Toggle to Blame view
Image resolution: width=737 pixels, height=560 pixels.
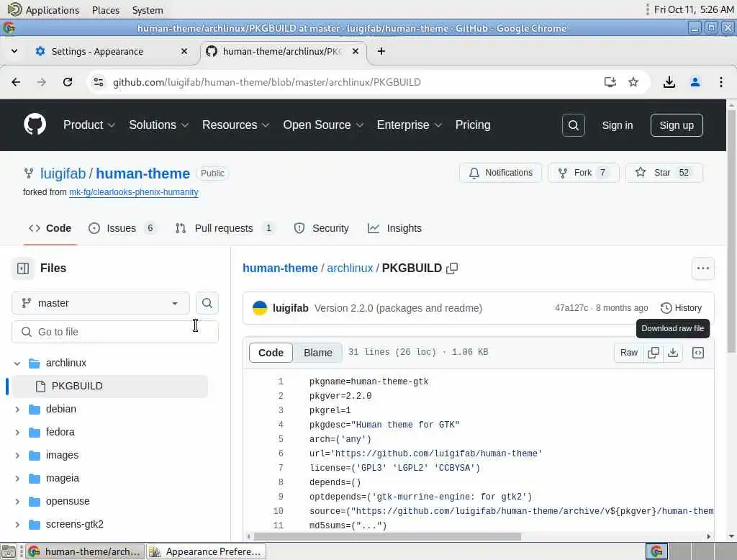[317, 353]
